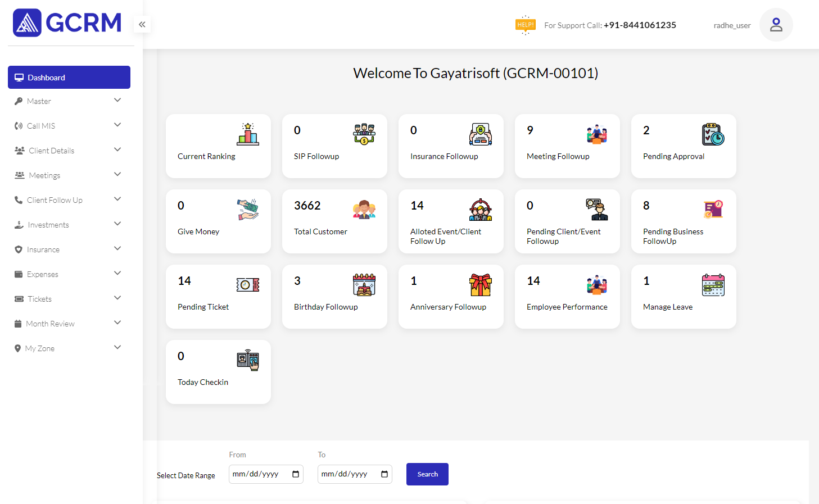
Task: Click the Current Ranking podium icon
Action: pyautogui.click(x=248, y=134)
